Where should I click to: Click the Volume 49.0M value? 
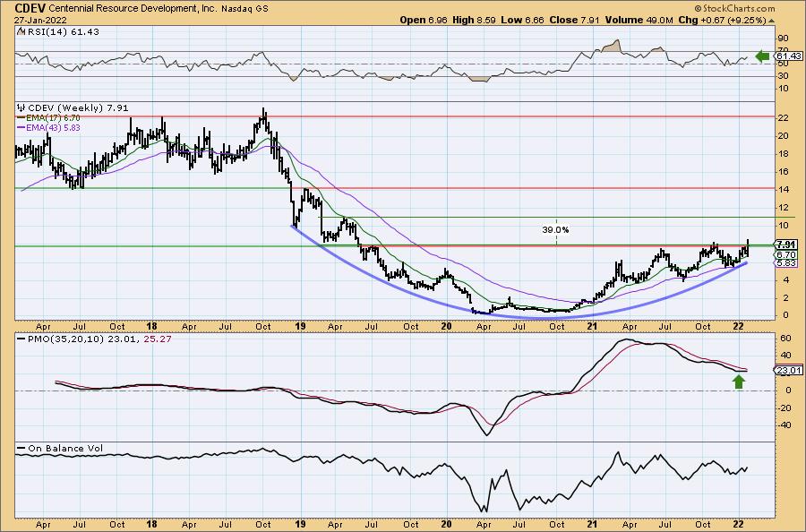(x=639, y=20)
